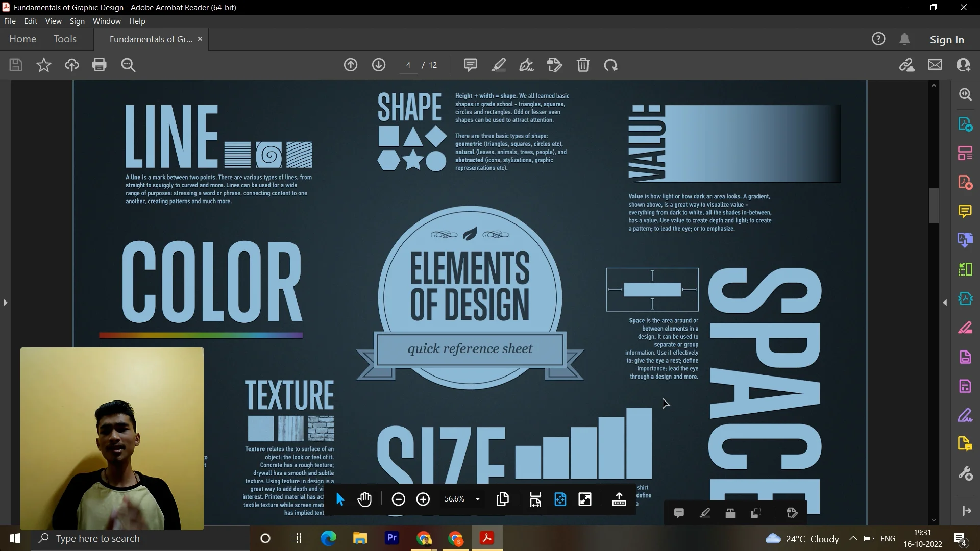This screenshot has height=551, width=980.
Task: Send file by email envelope icon
Action: pyautogui.click(x=935, y=65)
